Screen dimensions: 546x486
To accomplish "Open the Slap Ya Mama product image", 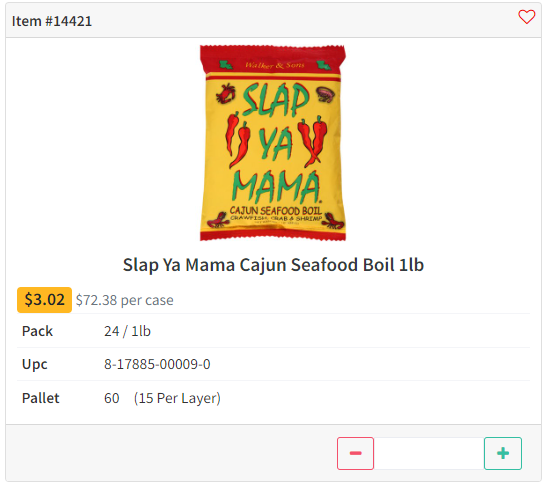I will (x=273, y=143).
